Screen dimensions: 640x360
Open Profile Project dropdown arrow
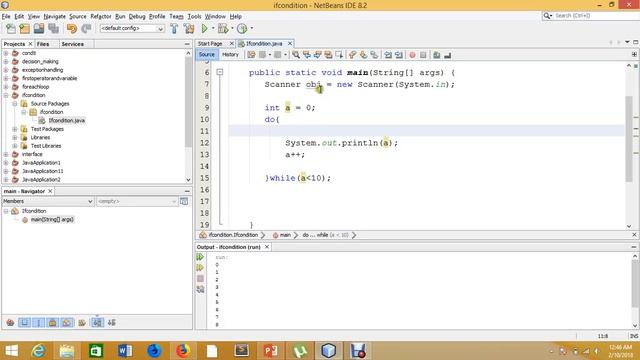[251, 29]
